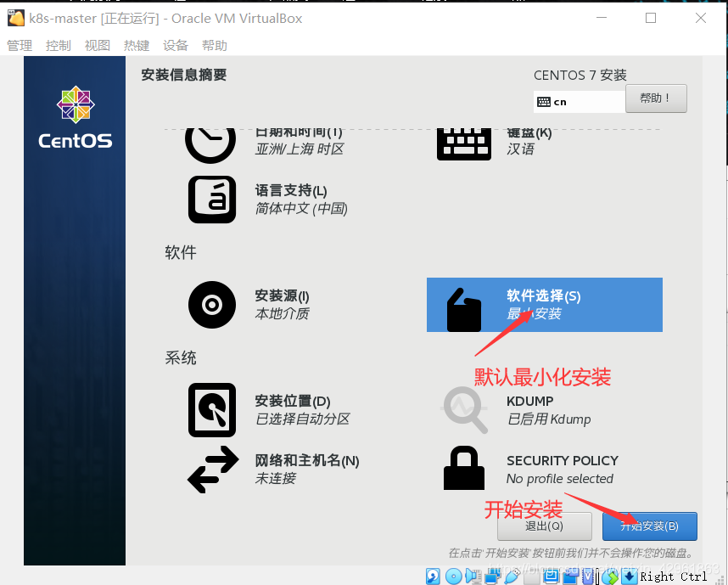Click the security policy lock icon
Viewport: 728px width, 585px height.
464,468
